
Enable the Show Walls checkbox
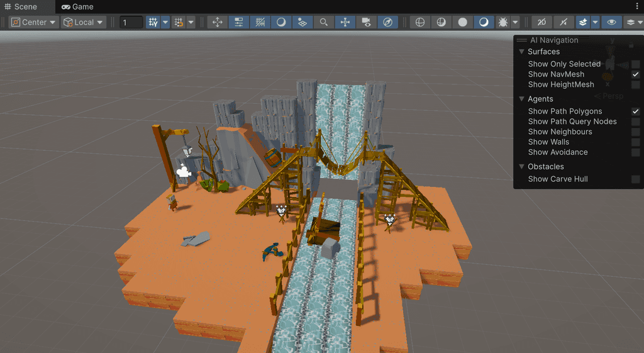[635, 142]
